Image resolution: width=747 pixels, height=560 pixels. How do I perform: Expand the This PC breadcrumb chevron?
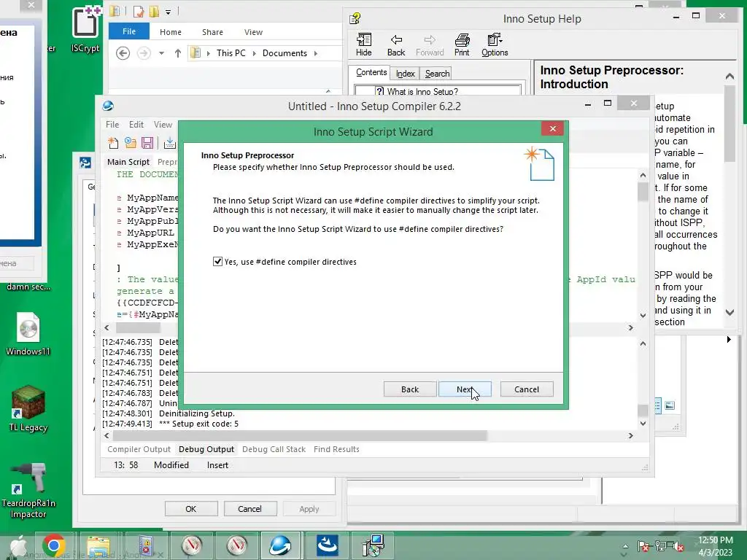254,53
